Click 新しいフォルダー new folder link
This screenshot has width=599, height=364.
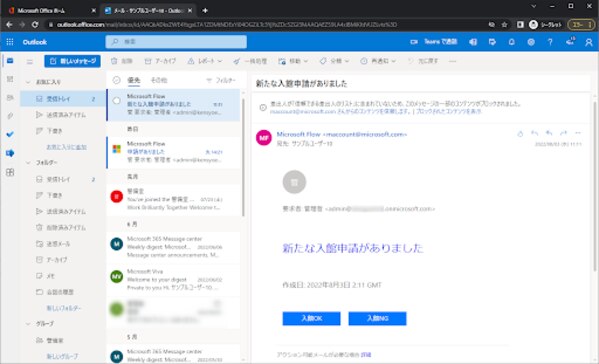64,308
